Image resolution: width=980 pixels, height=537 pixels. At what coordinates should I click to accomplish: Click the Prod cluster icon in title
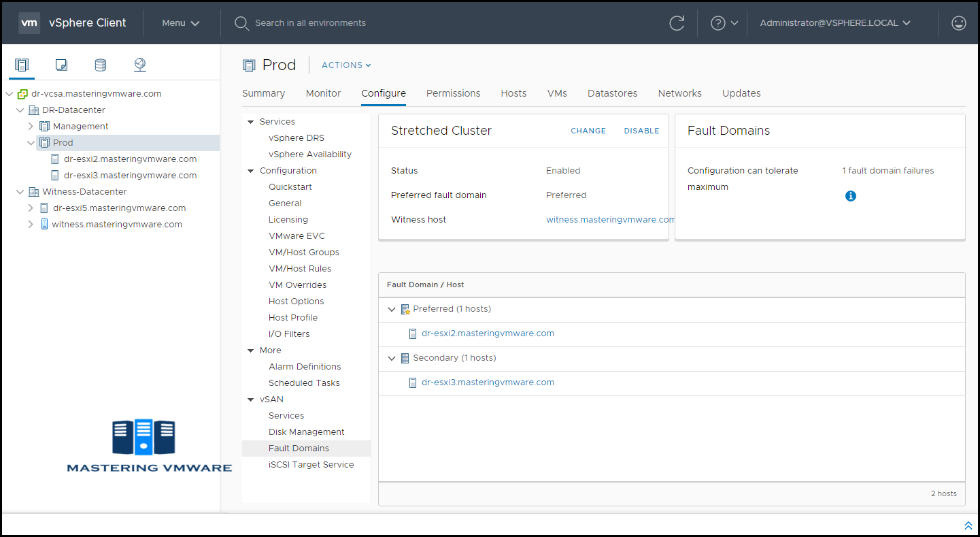[249, 65]
